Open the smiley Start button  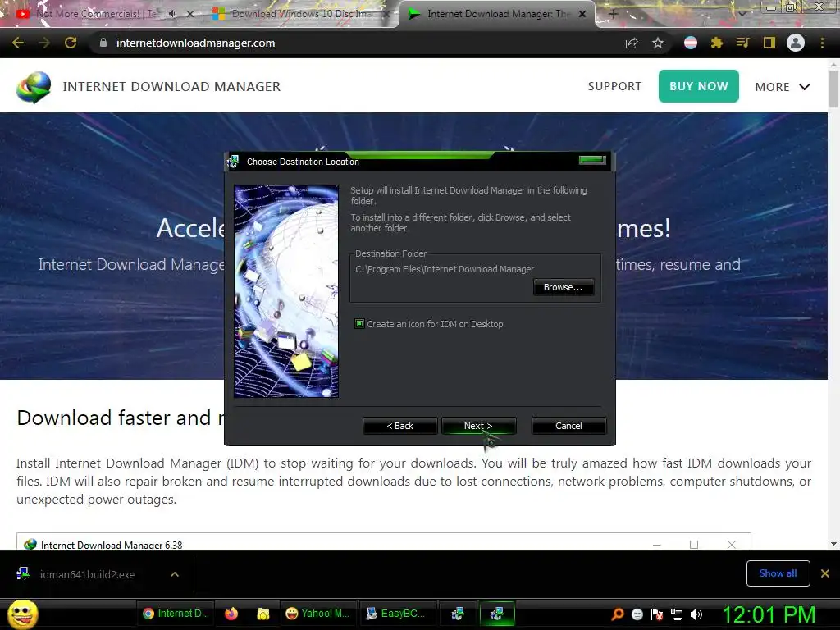(22, 614)
